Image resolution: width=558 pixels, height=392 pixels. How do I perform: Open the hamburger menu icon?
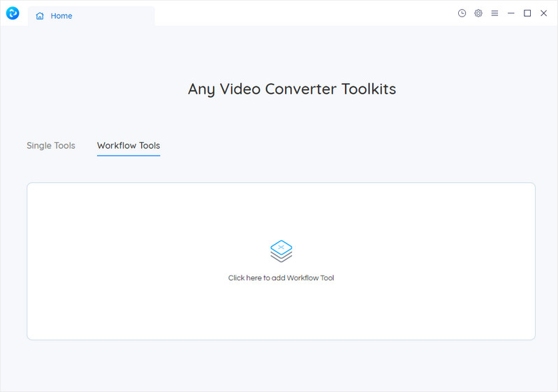click(x=494, y=13)
